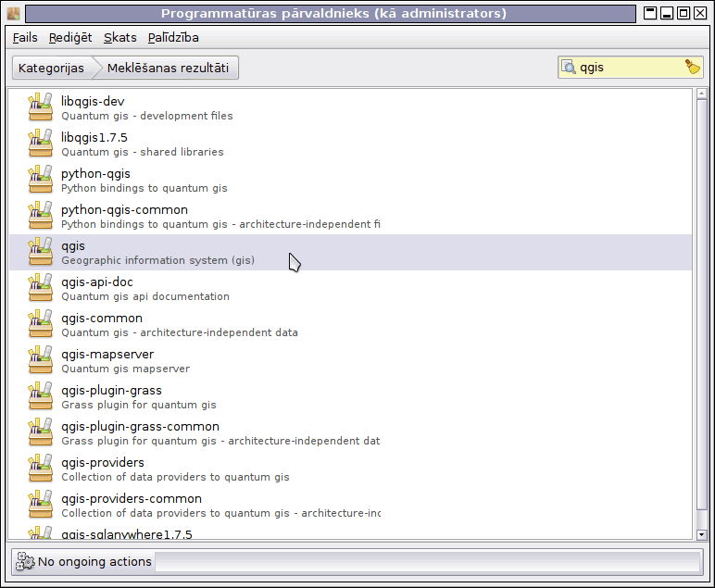This screenshot has width=715, height=588.
Task: Go back to Kategorijas
Action: 51,68
